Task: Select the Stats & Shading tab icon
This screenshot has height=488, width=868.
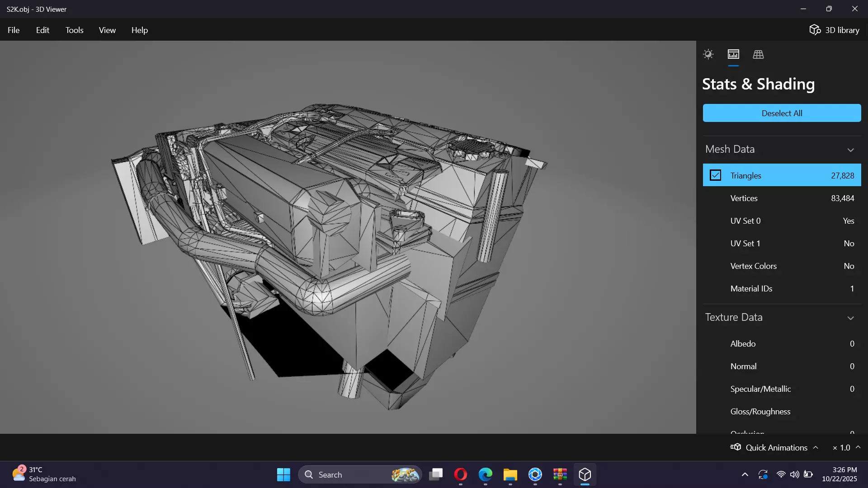Action: tap(733, 54)
